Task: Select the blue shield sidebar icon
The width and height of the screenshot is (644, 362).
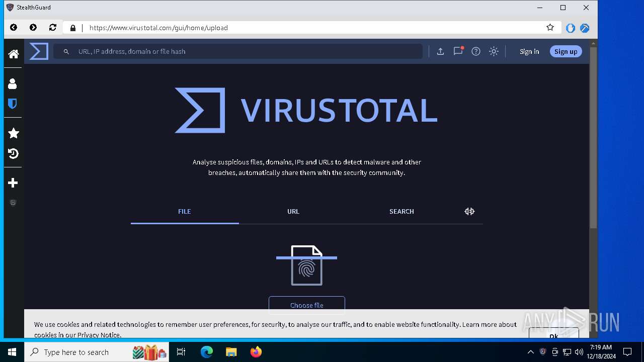Action: point(13,104)
